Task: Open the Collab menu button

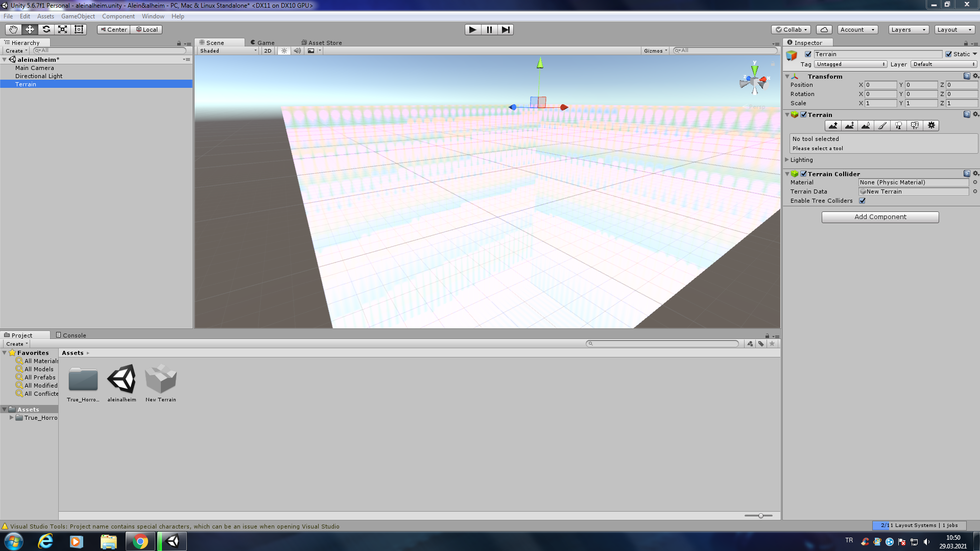Action: 791,30
